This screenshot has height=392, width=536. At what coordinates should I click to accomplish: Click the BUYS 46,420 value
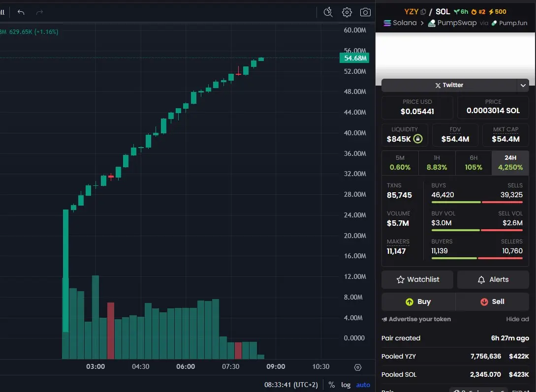pyautogui.click(x=442, y=195)
